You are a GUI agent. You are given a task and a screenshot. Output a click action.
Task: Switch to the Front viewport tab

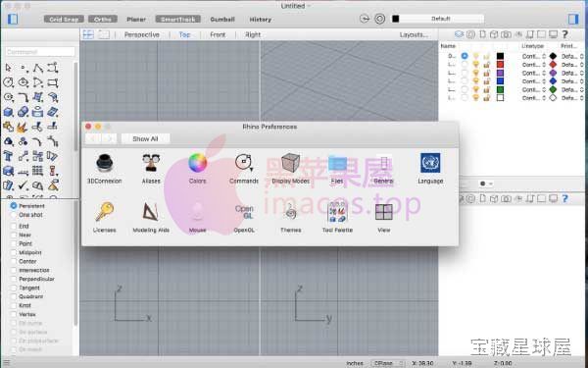coord(218,34)
